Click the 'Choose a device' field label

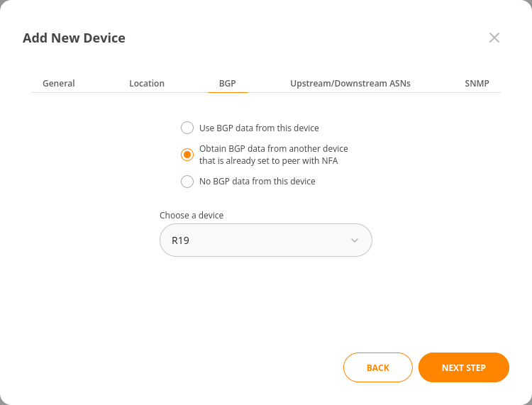192,215
